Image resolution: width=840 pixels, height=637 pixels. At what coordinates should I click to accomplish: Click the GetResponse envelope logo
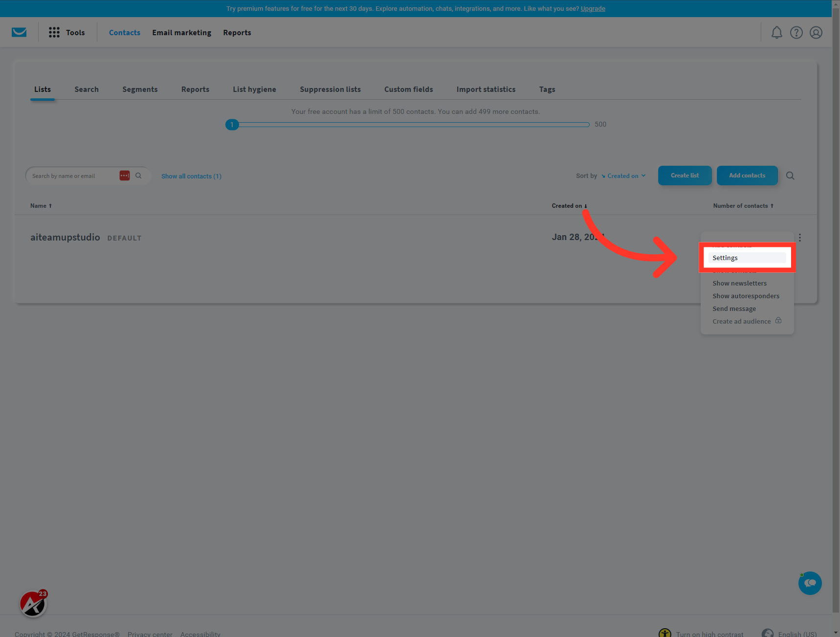coord(19,32)
